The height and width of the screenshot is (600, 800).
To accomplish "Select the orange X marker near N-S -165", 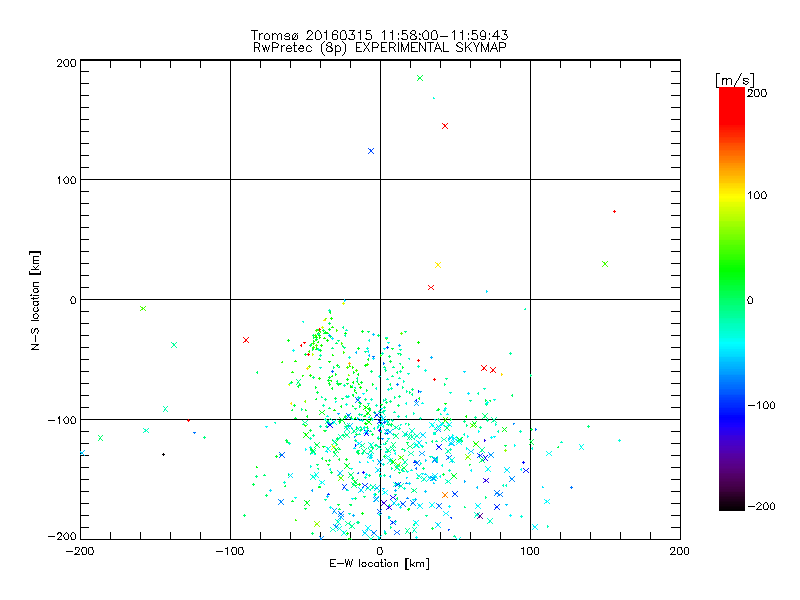I will point(445,495).
